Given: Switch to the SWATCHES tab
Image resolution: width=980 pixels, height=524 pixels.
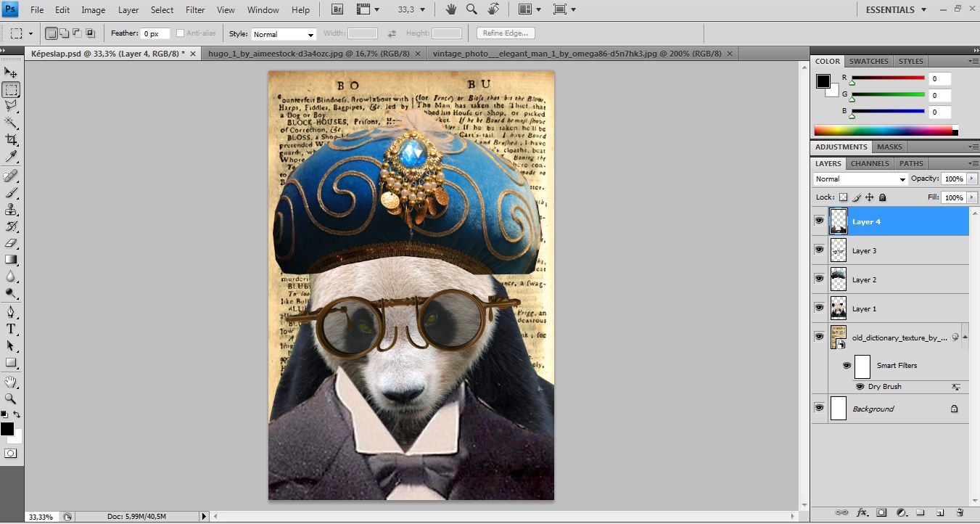Looking at the screenshot, I should click(x=868, y=62).
